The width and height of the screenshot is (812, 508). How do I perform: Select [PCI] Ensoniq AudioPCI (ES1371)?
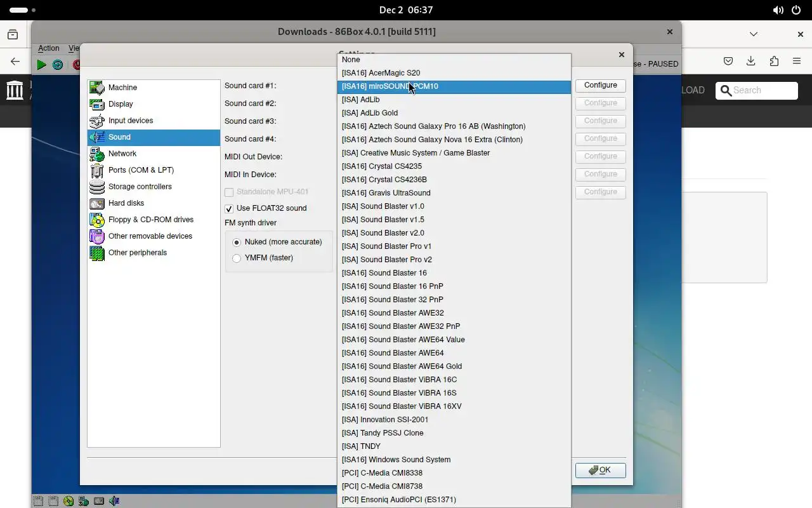point(454,500)
